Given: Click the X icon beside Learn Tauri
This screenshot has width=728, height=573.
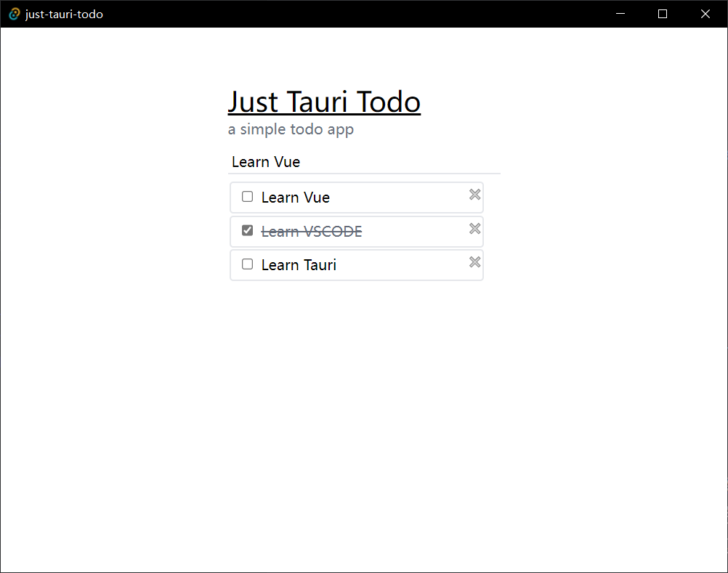Looking at the screenshot, I should coord(474,262).
